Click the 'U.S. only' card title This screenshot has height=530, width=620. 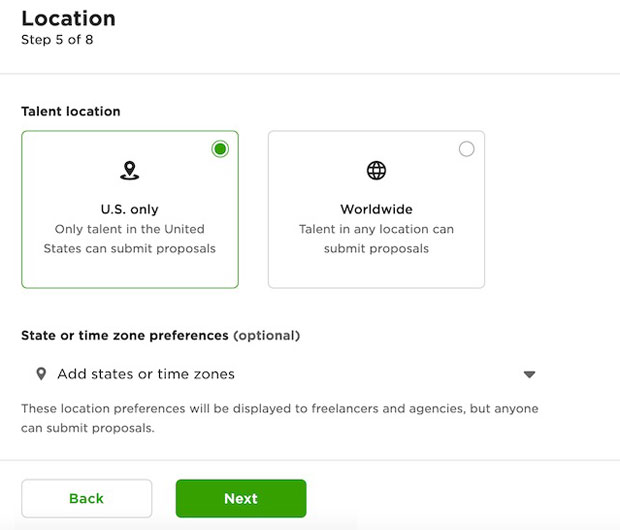point(129,210)
